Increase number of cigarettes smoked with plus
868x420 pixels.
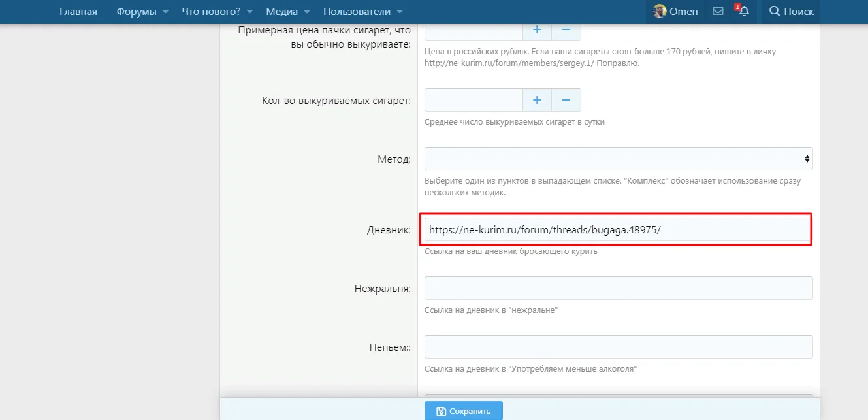coord(538,100)
